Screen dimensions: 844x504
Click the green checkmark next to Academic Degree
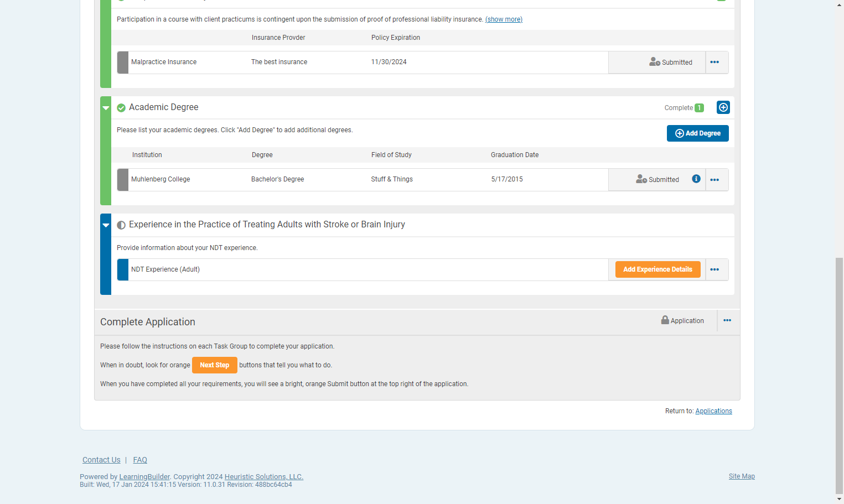click(x=121, y=108)
